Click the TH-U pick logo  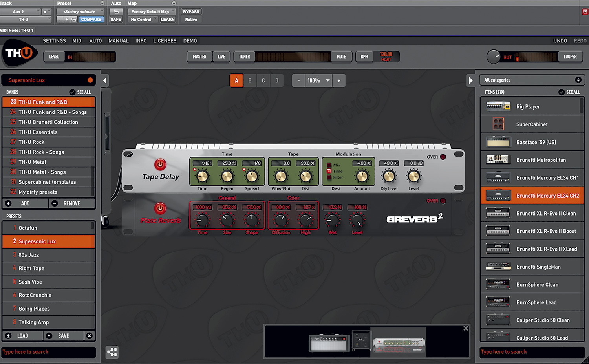(x=19, y=55)
